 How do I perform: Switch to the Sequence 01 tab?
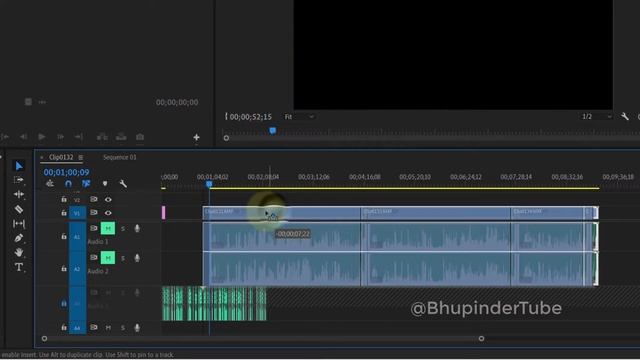120,157
